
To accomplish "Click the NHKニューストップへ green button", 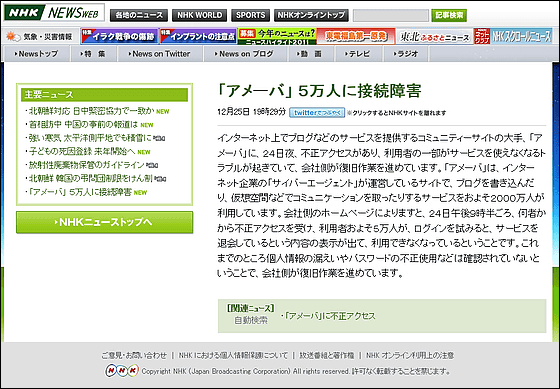I will pos(104,222).
